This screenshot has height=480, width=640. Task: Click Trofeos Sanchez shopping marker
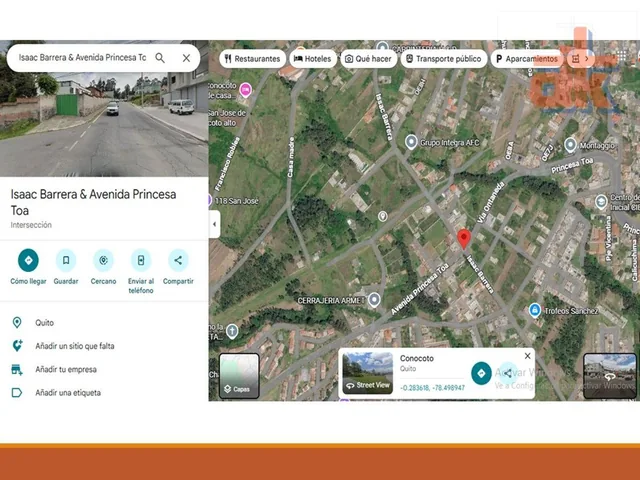coord(534,310)
